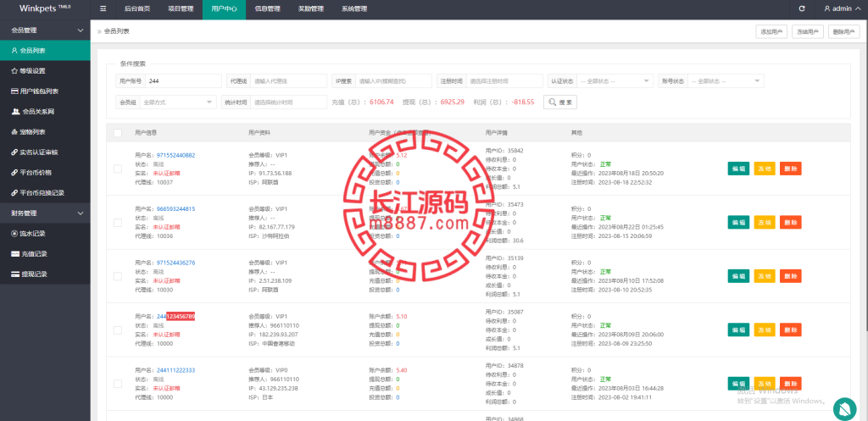Focus the 代理线 input field
Viewport: 868px width, 421px height.
(x=288, y=80)
